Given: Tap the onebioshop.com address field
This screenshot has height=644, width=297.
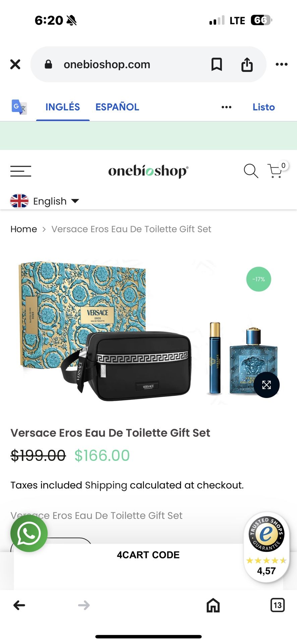Looking at the screenshot, I should [107, 64].
